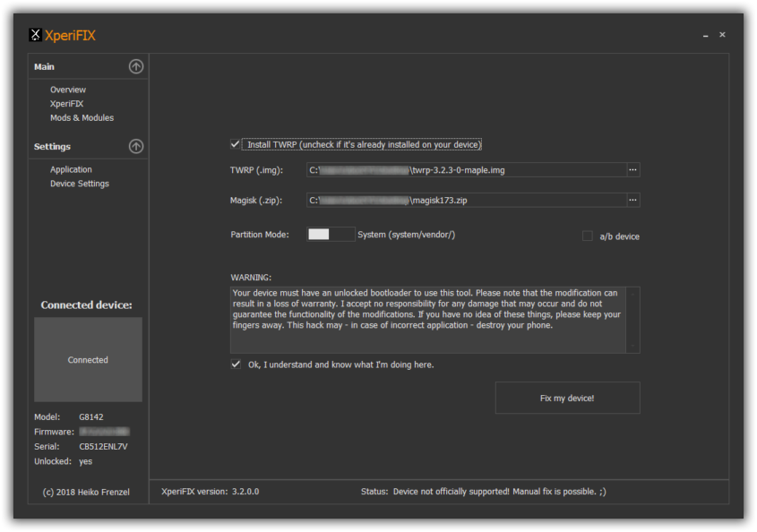Enable the a/b device checkbox
757x532 pixels.
pos(588,236)
